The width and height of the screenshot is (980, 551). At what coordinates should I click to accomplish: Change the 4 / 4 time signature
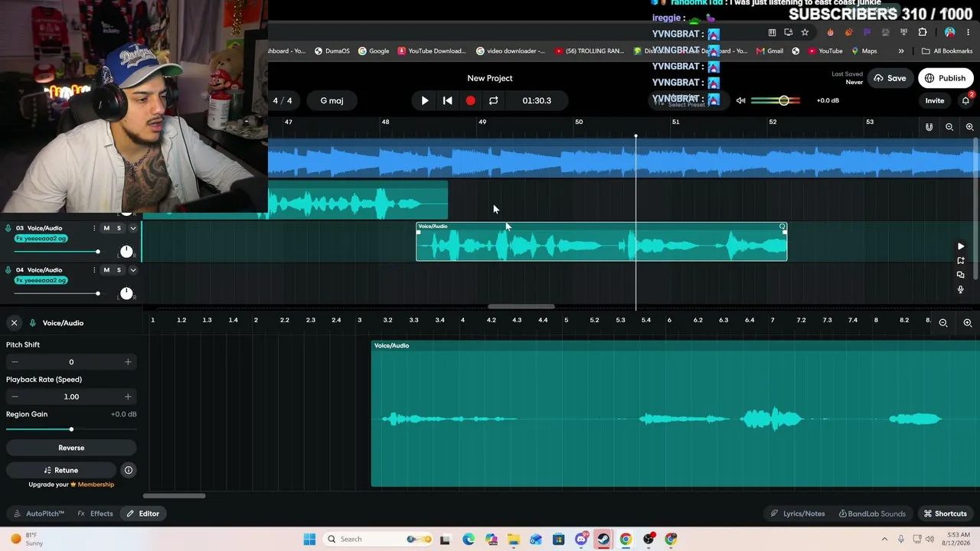[x=283, y=100]
